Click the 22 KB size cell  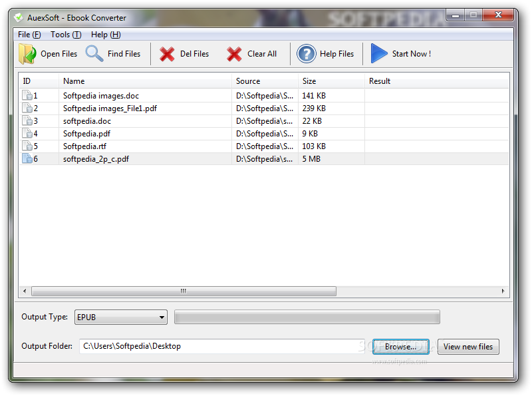coord(312,121)
